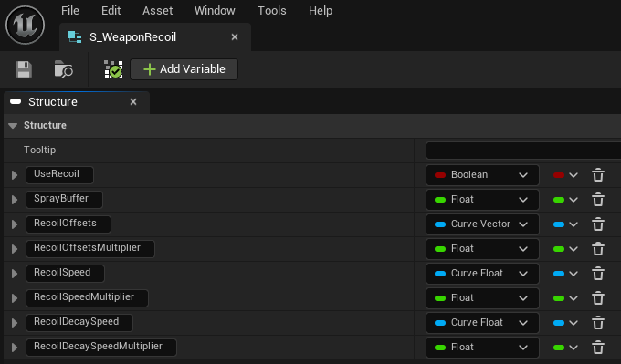Edit the SprayBuffer name field
Screen dimensions: 621x364
tap(64, 200)
